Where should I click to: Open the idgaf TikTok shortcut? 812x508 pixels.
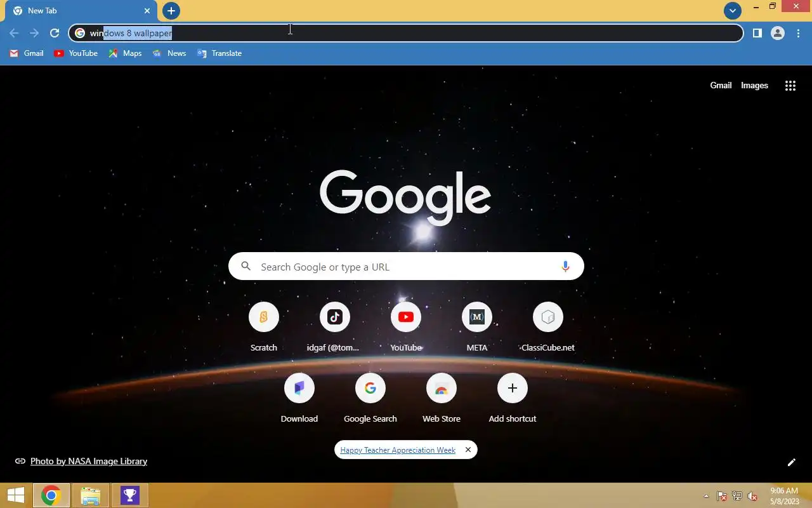point(335,327)
